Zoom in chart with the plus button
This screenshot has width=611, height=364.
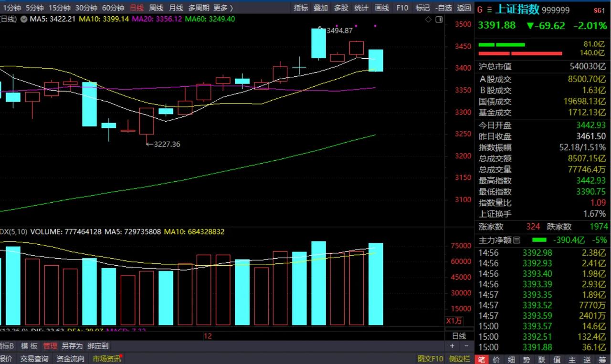453,346
